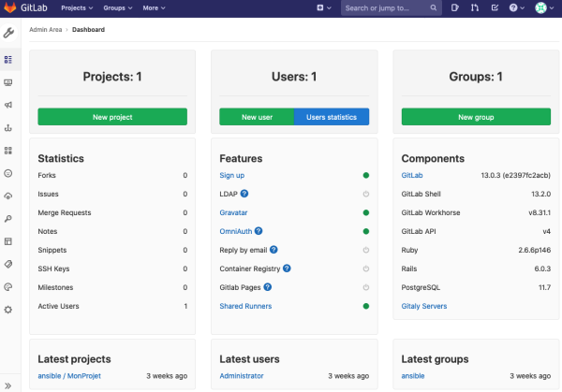Expand the sidebar using bottom chevrons
562x392 pixels.
click(8, 384)
